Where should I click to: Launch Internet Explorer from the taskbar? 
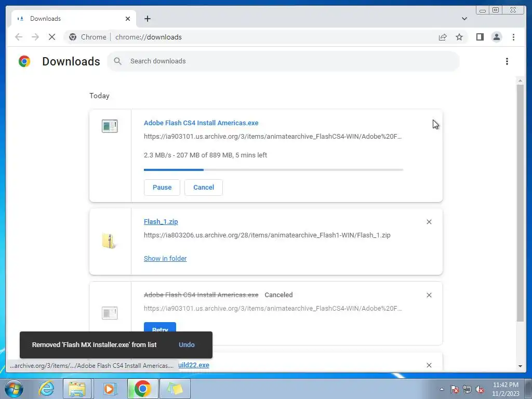46,389
